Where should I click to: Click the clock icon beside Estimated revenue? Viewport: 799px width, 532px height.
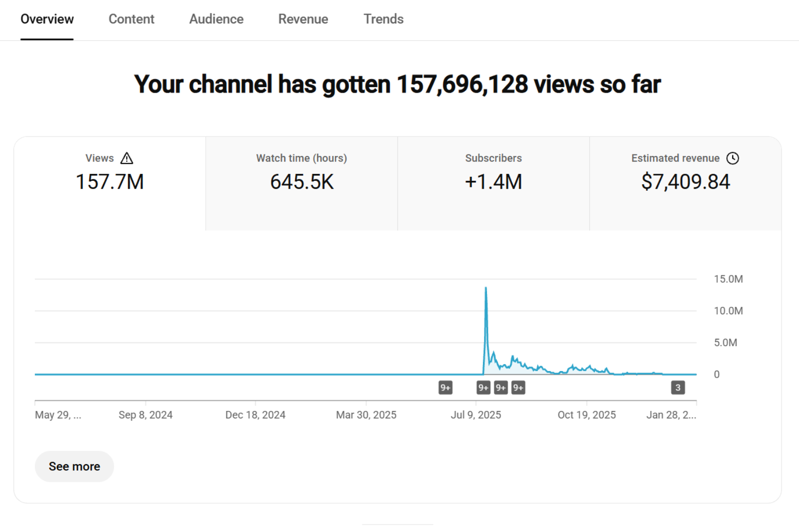click(x=732, y=158)
